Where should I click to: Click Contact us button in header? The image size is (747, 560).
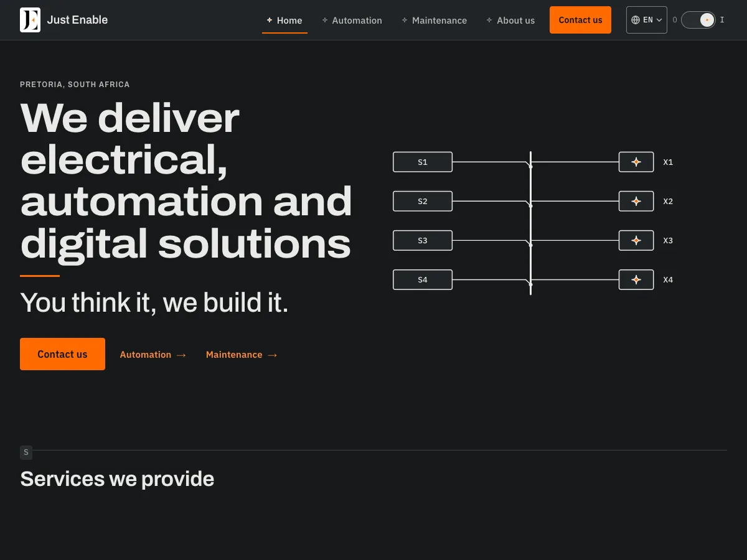(x=580, y=20)
